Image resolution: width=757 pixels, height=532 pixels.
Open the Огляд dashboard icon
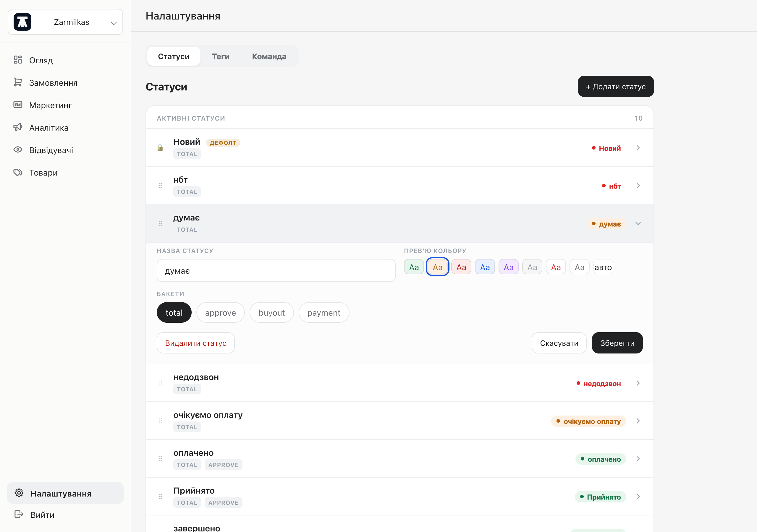click(x=18, y=60)
